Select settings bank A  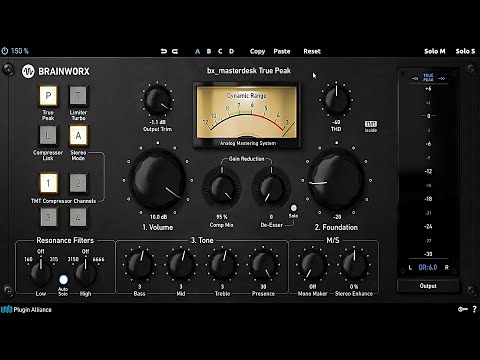pyautogui.click(x=198, y=51)
